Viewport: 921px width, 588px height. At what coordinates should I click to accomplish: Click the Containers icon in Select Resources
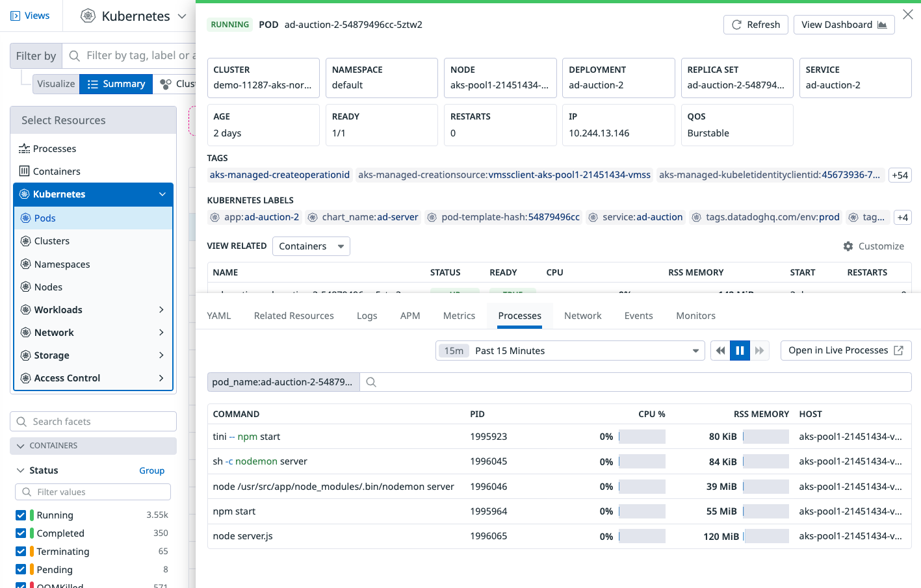click(x=24, y=172)
